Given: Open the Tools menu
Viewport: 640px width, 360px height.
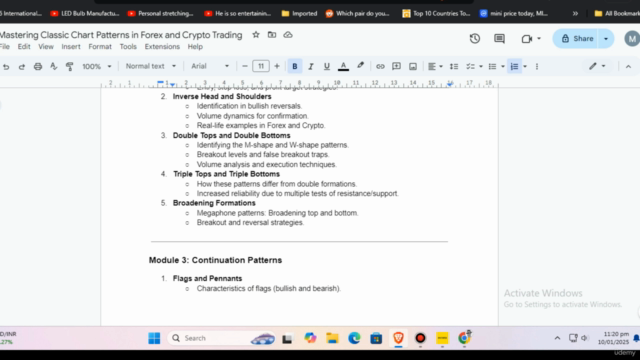Looking at the screenshot, I should 128,47.
